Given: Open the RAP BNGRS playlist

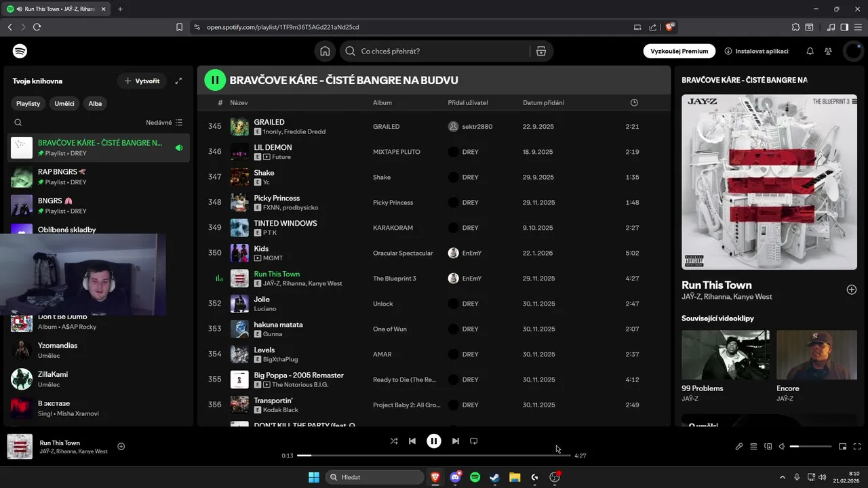Looking at the screenshot, I should pyautogui.click(x=98, y=177).
